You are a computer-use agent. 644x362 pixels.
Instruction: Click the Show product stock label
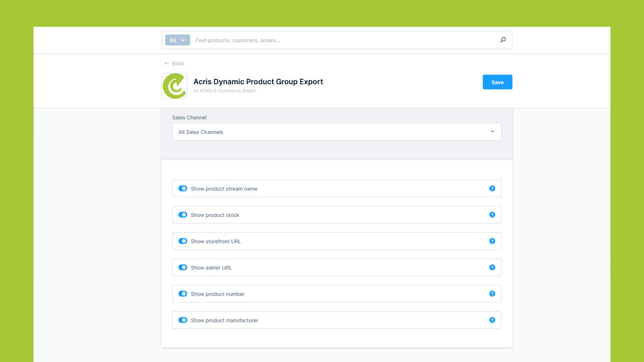coord(215,215)
